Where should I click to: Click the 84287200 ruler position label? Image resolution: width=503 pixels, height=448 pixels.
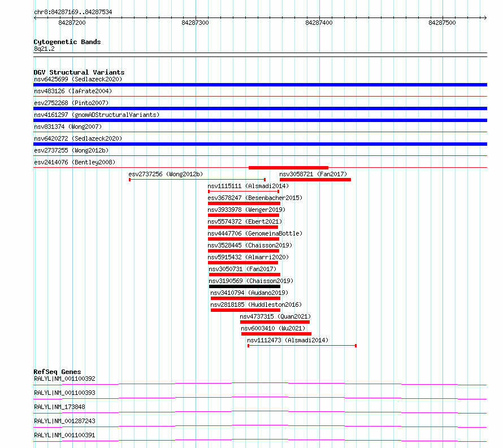[72, 23]
